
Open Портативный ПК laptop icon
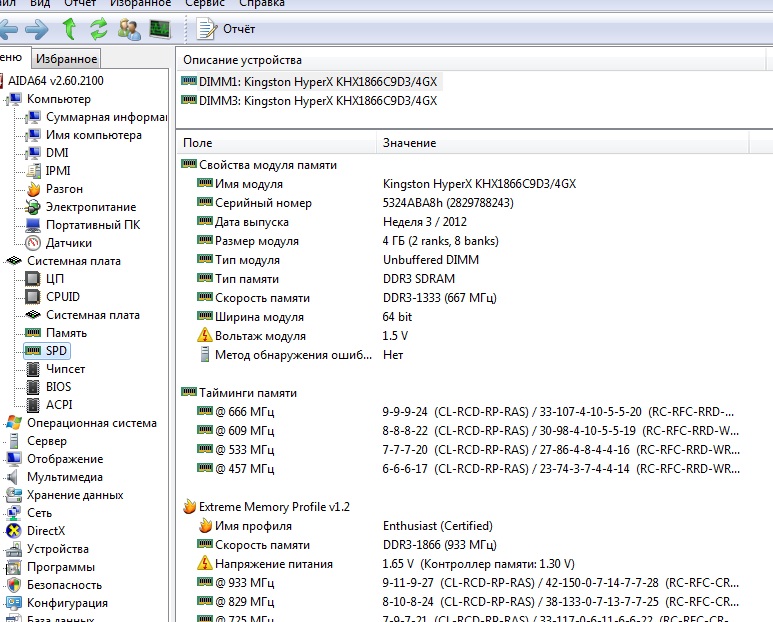pos(34,225)
